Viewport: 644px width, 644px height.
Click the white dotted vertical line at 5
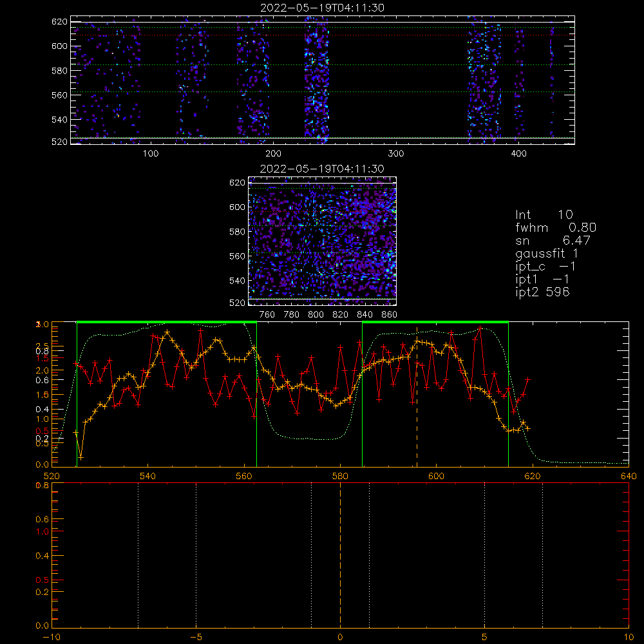485,554
